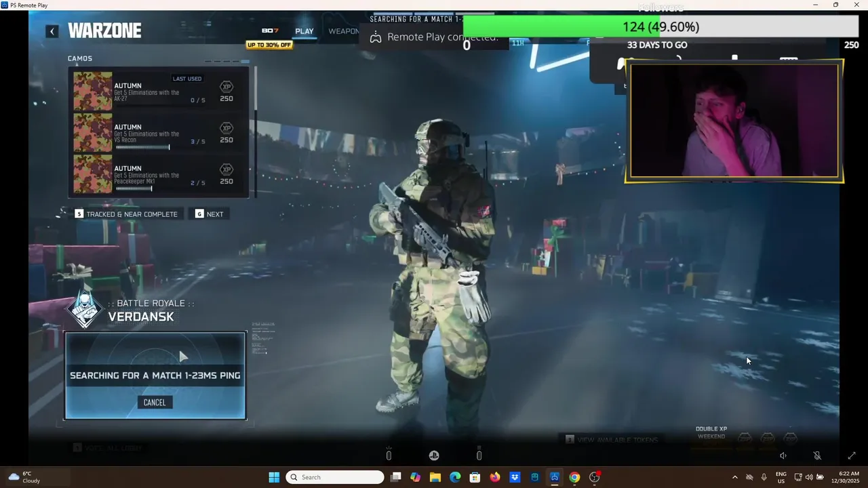Select the Autumn VS Recon camo challenge
The width and height of the screenshot is (868, 488).
159,133
